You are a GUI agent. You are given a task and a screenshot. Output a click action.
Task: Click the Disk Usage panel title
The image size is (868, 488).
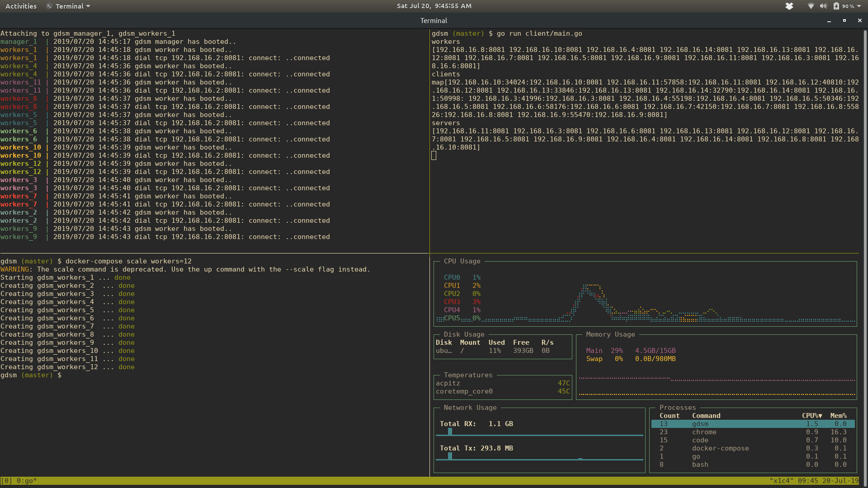464,334
